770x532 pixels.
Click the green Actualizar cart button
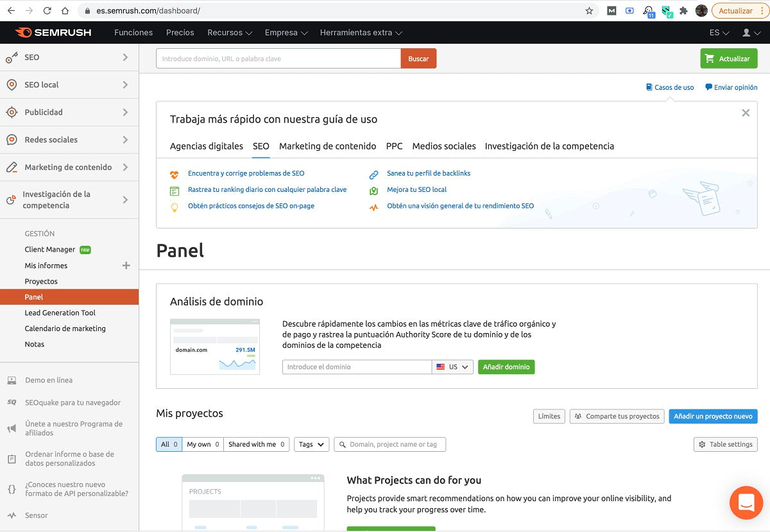[x=728, y=58]
